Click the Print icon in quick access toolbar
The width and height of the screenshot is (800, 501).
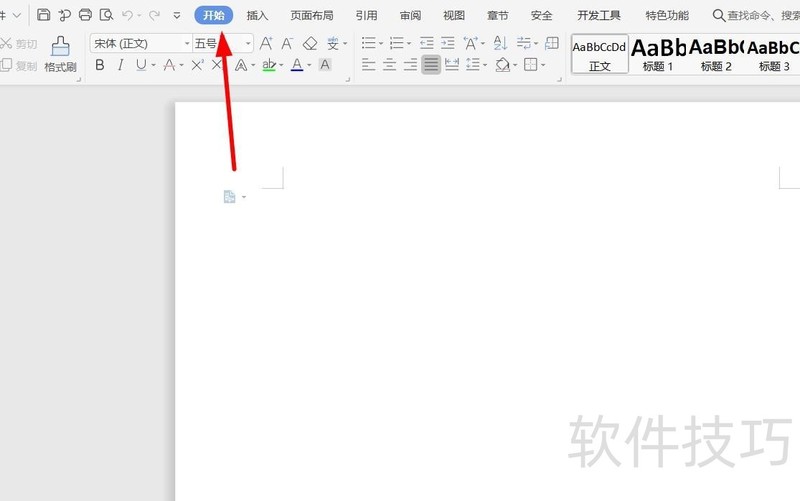click(x=85, y=15)
